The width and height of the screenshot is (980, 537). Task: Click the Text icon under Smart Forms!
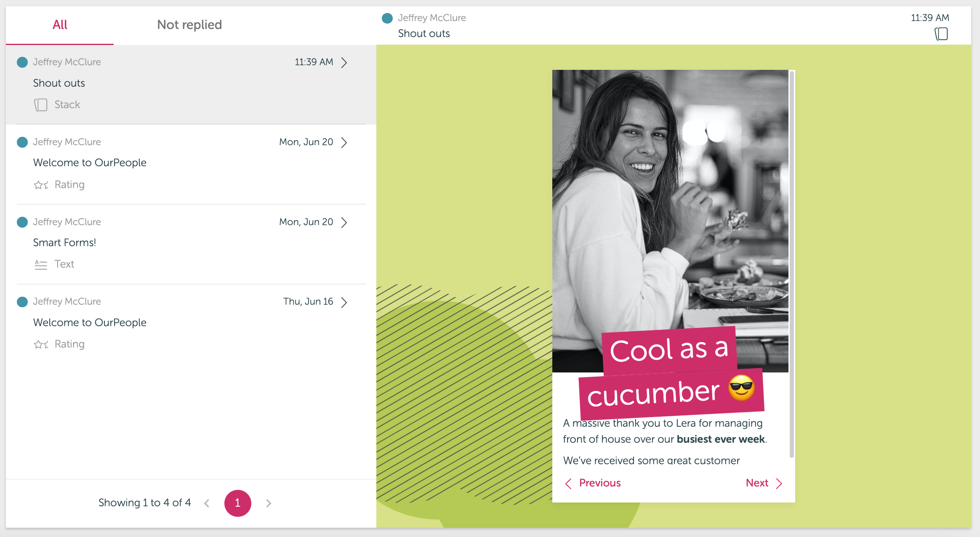(x=41, y=264)
